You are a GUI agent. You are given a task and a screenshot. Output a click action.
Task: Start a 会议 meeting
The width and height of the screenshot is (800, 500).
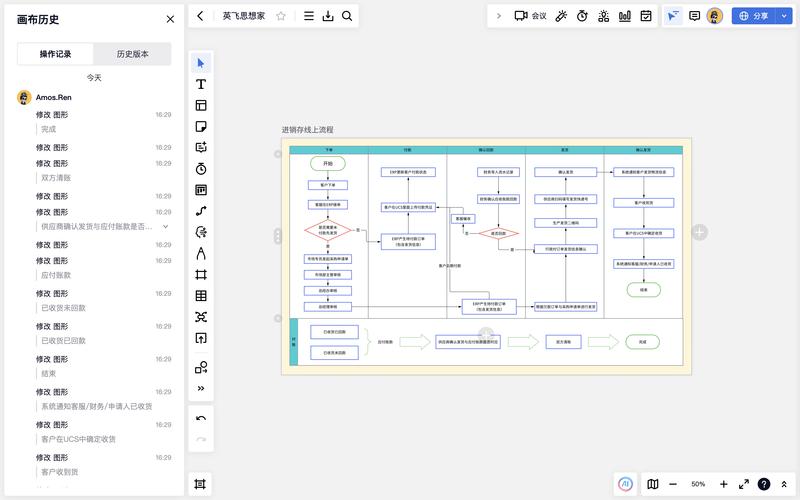[x=530, y=16]
